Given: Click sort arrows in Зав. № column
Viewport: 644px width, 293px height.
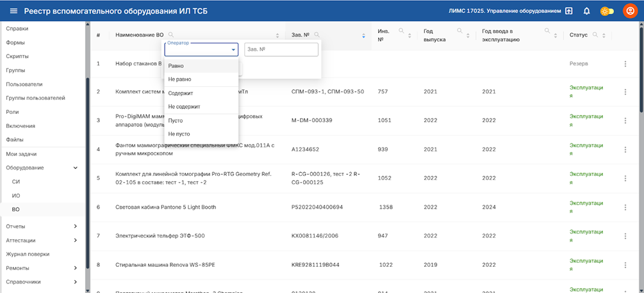Looking at the screenshot, I should [363, 35].
